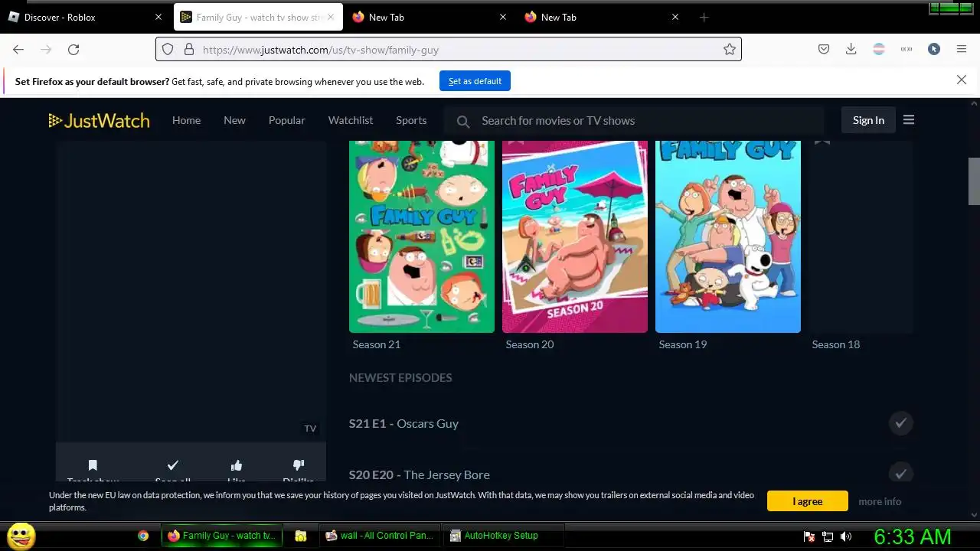Viewport: 980px width, 551px height.
Task: Bookmark this page with the star icon
Action: [x=730, y=49]
